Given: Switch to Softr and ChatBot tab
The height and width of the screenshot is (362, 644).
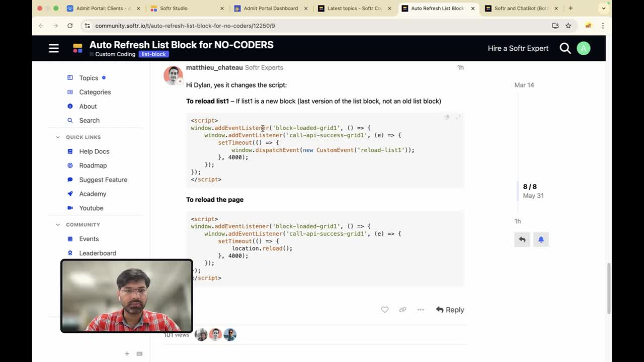Looking at the screenshot, I should (522, 9).
